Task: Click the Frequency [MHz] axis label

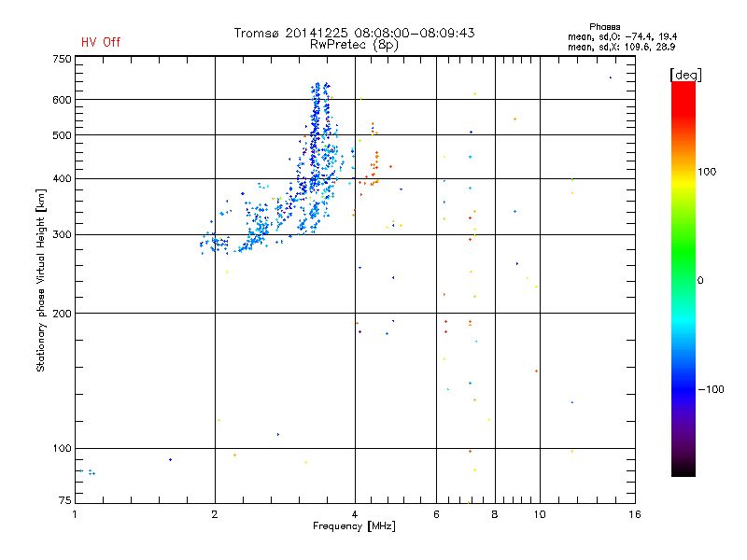Action: coord(354,526)
